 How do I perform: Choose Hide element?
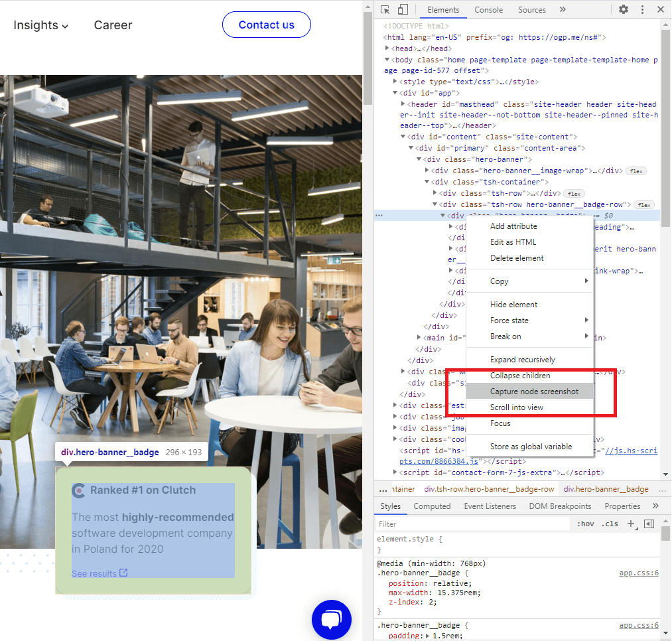[x=530, y=305]
